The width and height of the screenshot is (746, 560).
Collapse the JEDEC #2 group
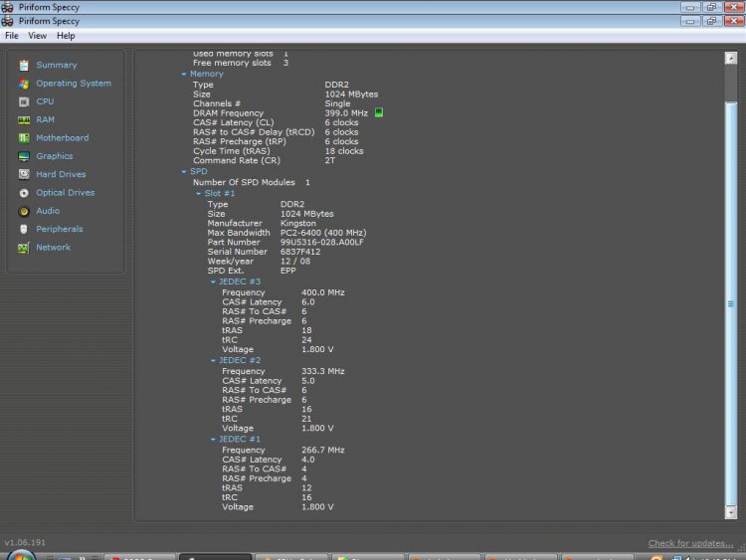(213, 361)
